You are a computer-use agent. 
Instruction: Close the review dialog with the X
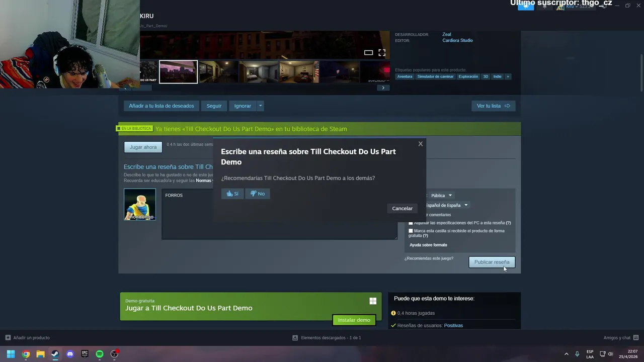coord(421,144)
